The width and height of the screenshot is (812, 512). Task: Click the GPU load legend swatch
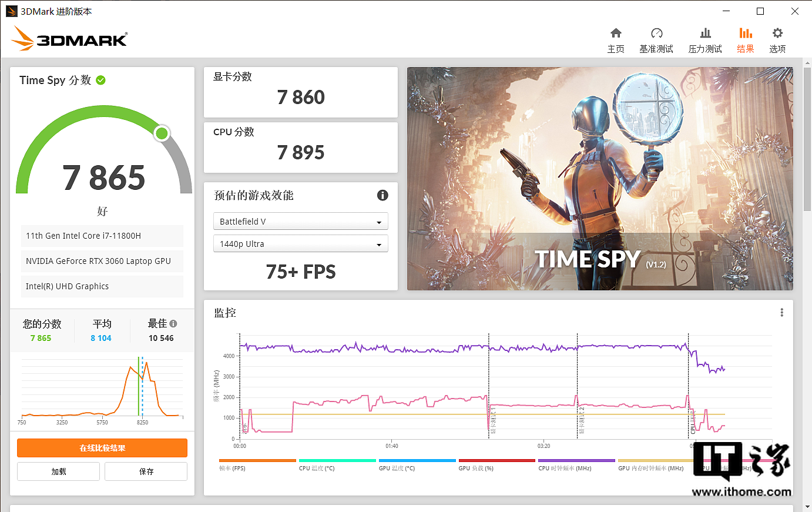pyautogui.click(x=497, y=460)
